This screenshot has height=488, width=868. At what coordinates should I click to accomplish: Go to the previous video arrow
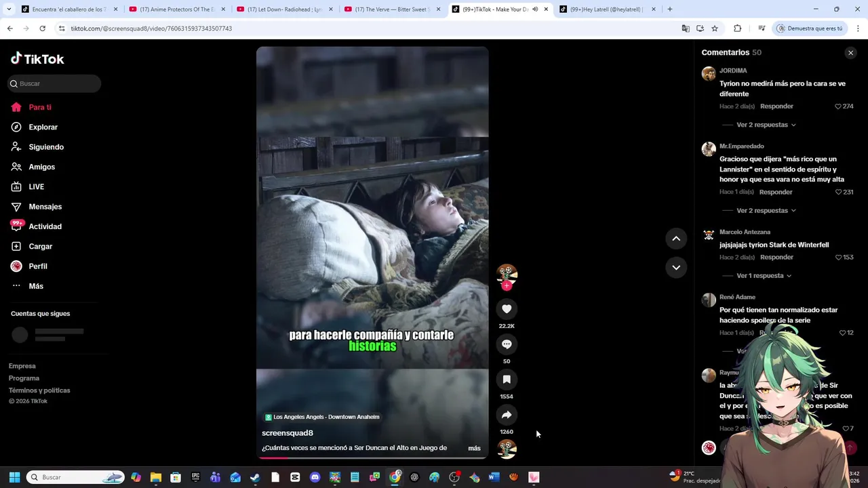point(676,239)
